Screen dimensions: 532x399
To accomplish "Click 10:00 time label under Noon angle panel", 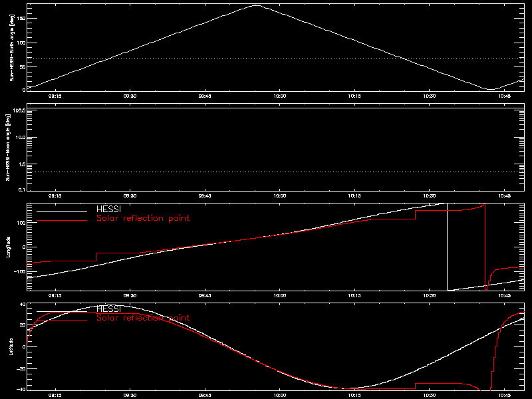I will pyautogui.click(x=280, y=196).
